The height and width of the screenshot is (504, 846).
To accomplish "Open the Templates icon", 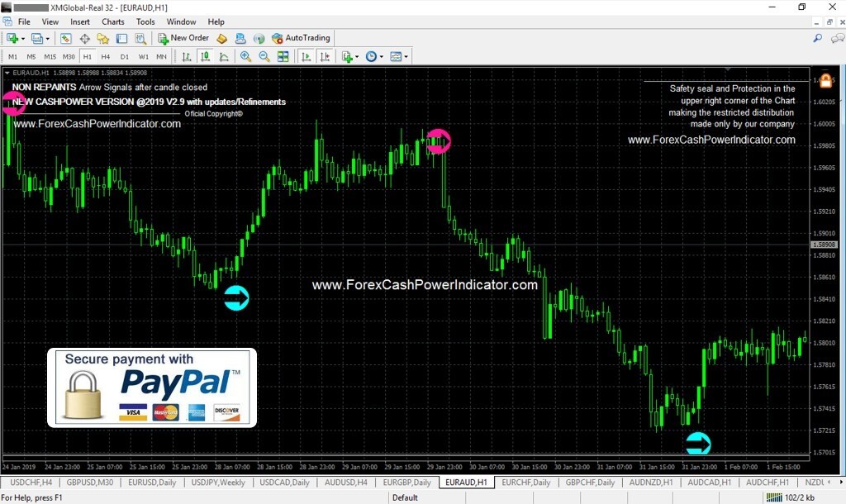I will click(396, 57).
